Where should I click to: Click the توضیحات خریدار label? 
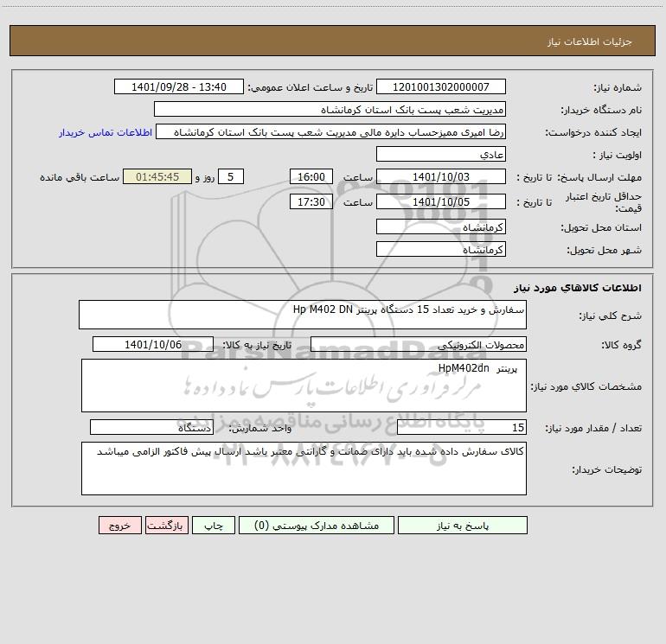pyautogui.click(x=606, y=469)
